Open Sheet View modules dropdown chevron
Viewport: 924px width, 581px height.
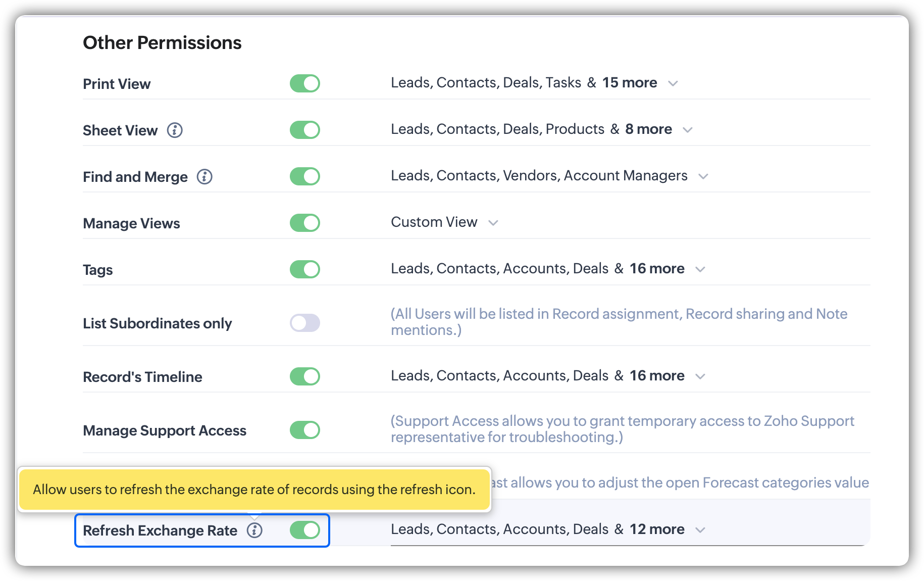[687, 130]
